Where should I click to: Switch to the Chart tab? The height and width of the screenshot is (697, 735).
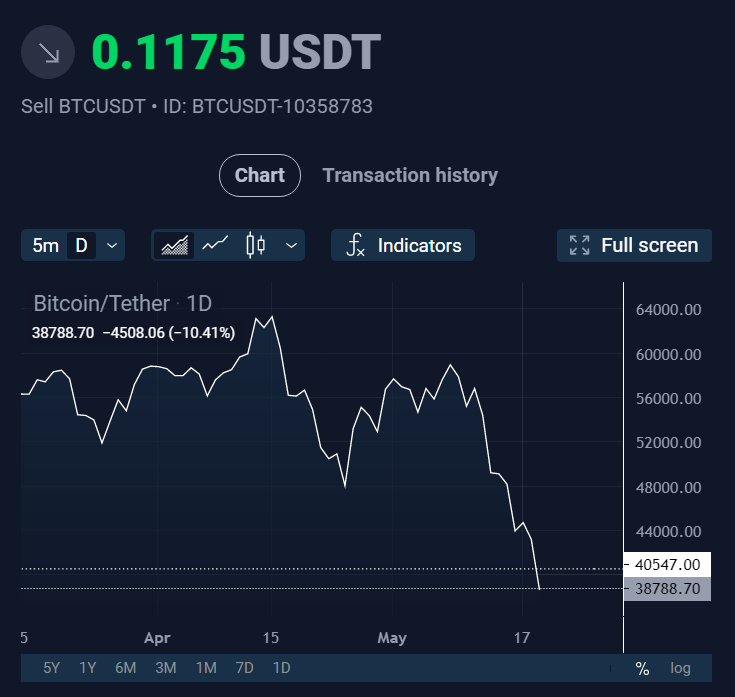pyautogui.click(x=260, y=175)
